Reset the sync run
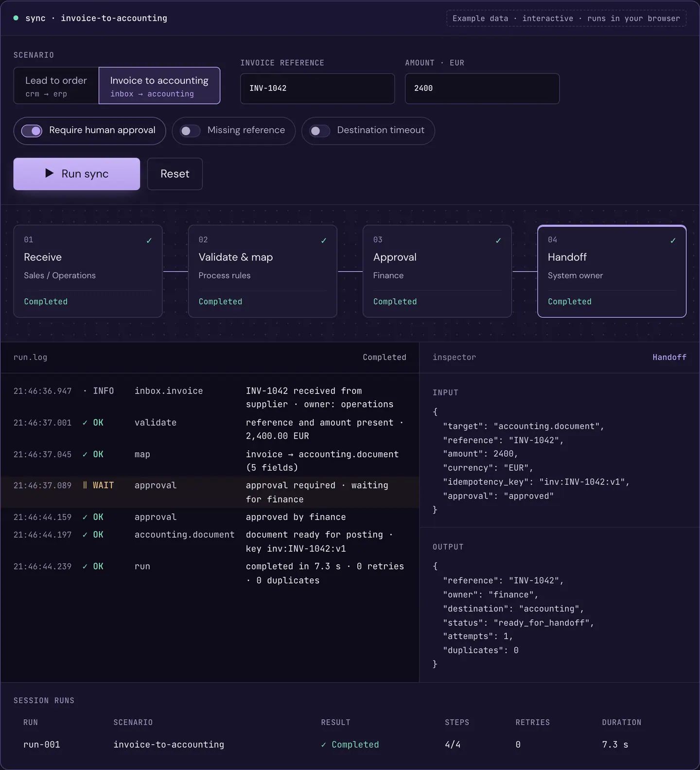The image size is (700, 770). pos(175,174)
